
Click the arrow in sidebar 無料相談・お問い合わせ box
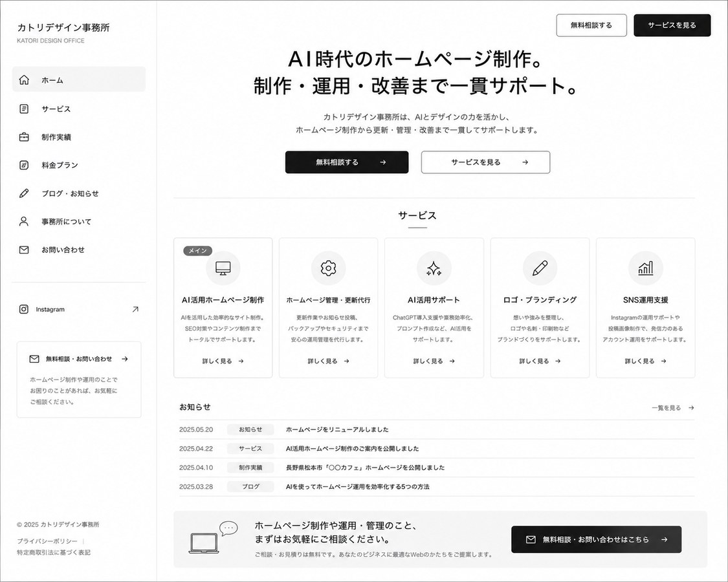125,359
